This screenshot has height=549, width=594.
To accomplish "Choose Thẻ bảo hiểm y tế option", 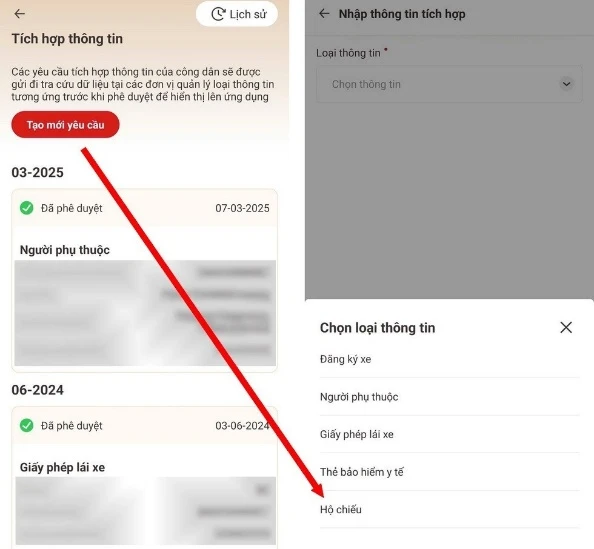I will (x=450, y=472).
